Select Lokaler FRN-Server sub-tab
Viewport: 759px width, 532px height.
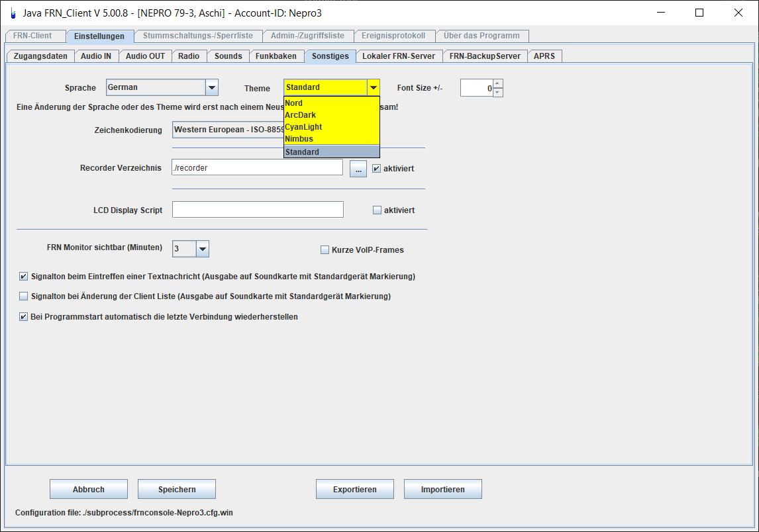point(399,56)
